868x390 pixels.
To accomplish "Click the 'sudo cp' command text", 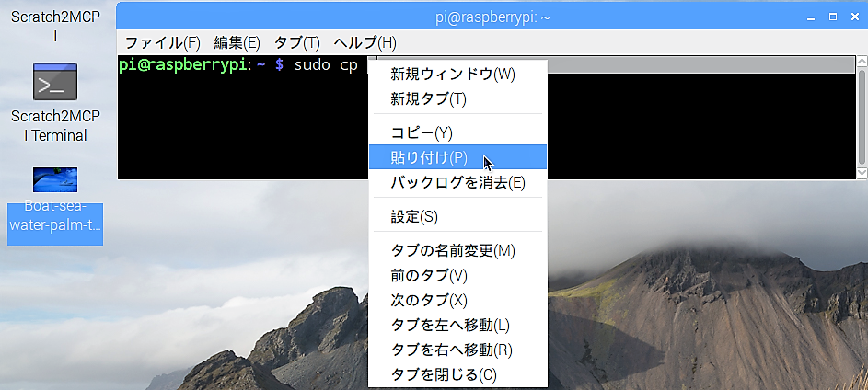I will click(x=326, y=64).
